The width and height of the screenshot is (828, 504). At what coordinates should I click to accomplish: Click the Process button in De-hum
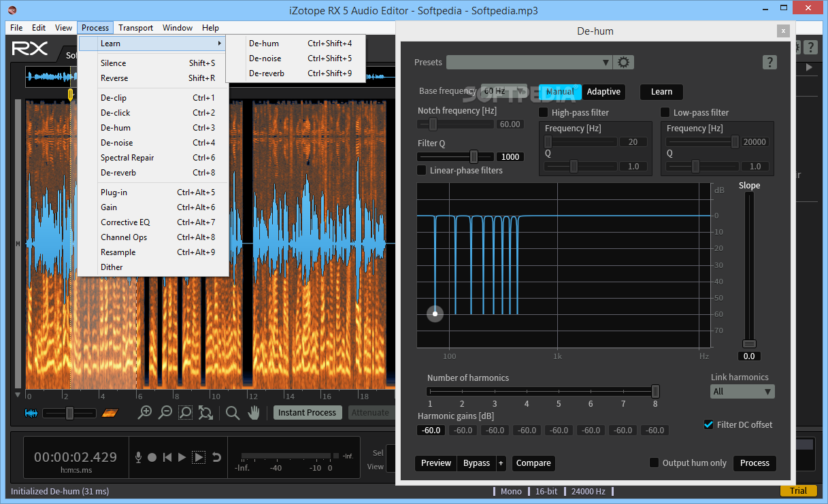point(755,463)
